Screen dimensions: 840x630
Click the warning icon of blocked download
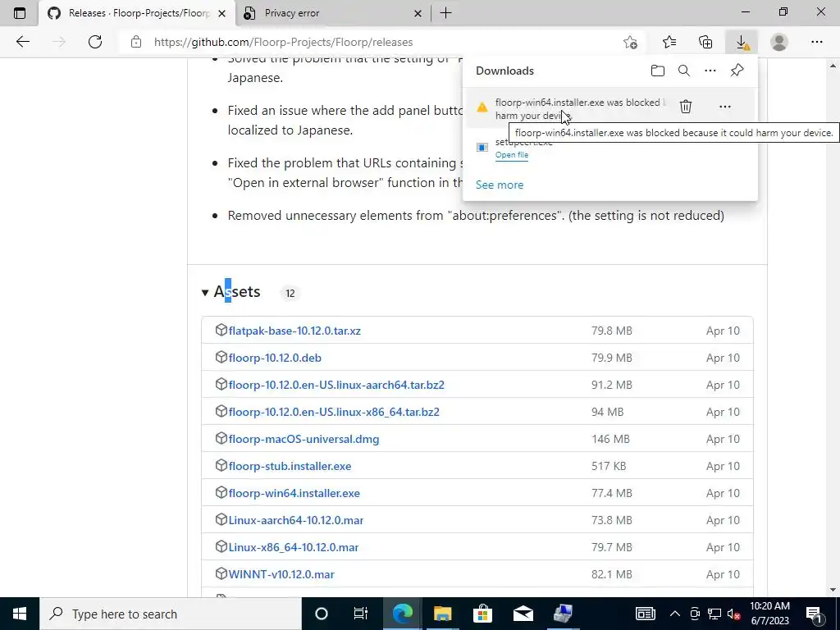click(x=482, y=107)
